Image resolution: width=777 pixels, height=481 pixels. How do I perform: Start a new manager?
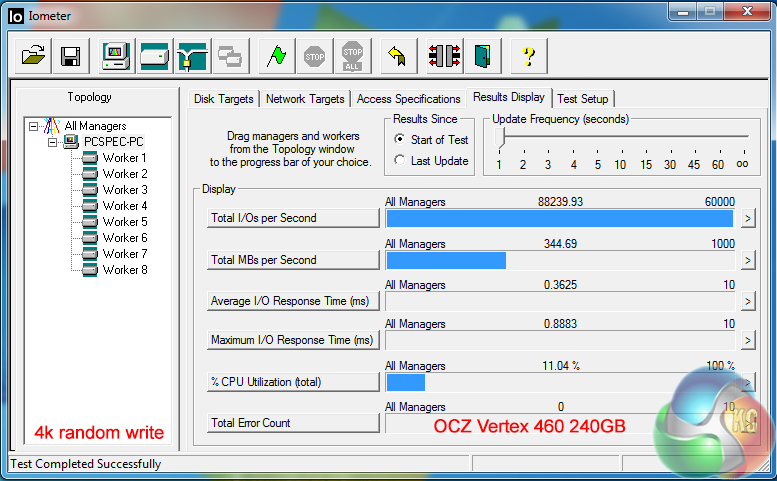coord(116,56)
